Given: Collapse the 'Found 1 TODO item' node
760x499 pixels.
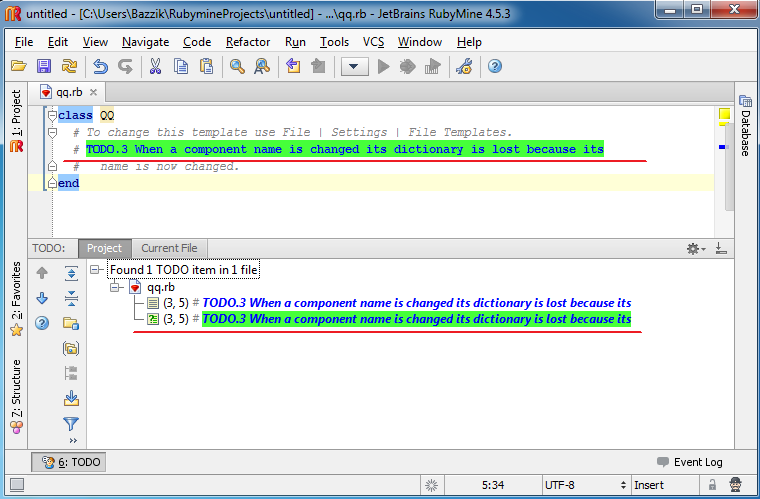Looking at the screenshot, I should pyautogui.click(x=95, y=270).
